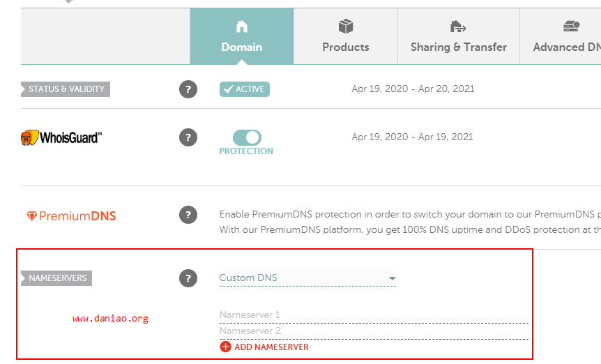Click the PROTECTION label under the toggle

click(x=246, y=151)
